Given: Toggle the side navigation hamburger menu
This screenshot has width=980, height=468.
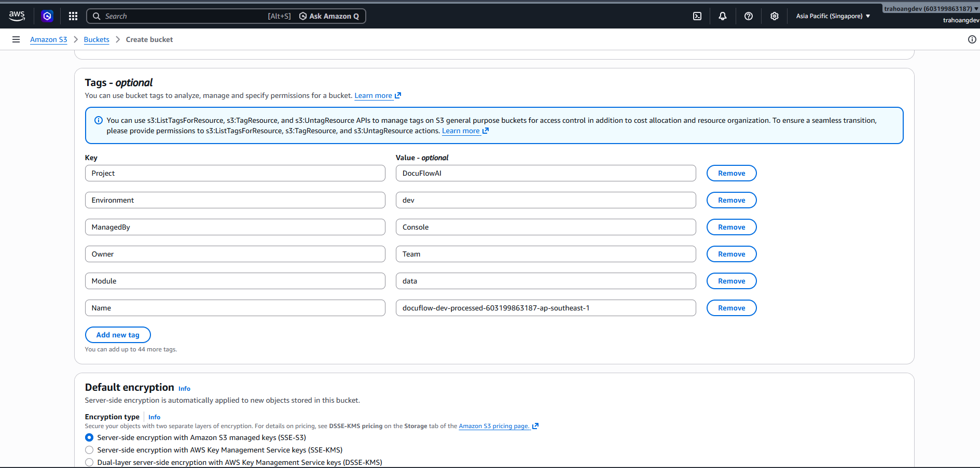Looking at the screenshot, I should (16, 39).
